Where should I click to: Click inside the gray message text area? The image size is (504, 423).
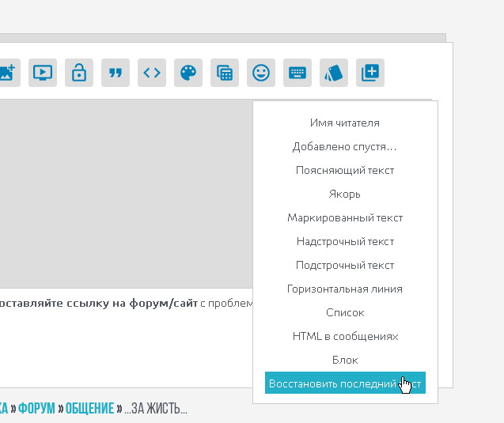(126, 194)
